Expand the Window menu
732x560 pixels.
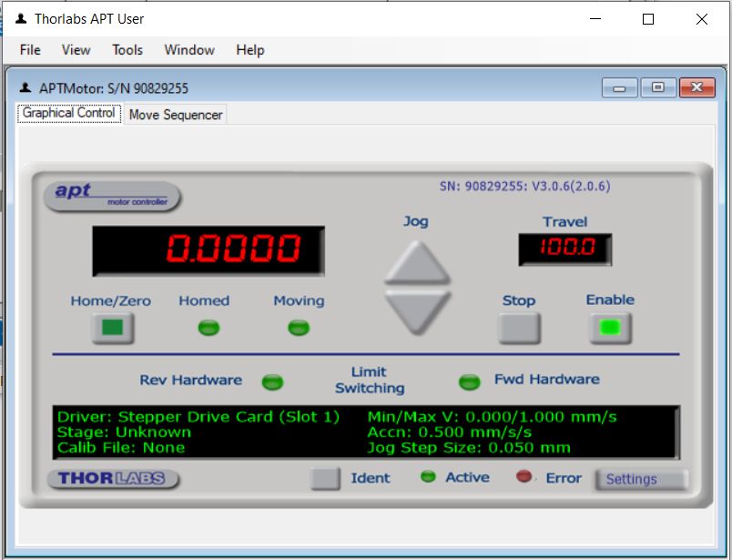[189, 50]
